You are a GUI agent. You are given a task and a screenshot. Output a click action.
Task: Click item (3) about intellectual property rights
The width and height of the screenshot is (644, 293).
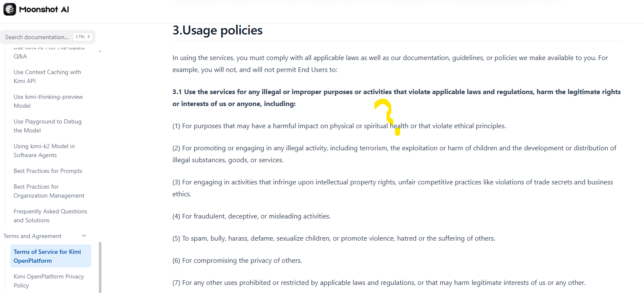pyautogui.click(x=393, y=188)
